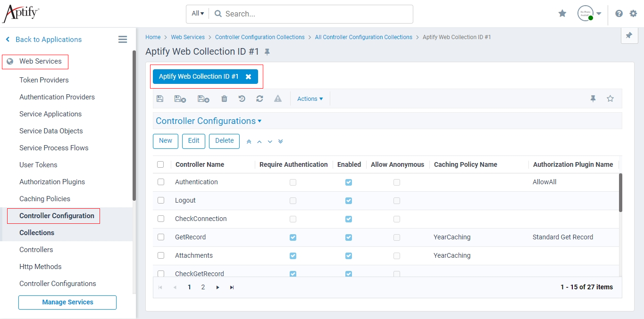This screenshot has width=644, height=319.
Task: Click the Manage Services button
Action: (67, 303)
